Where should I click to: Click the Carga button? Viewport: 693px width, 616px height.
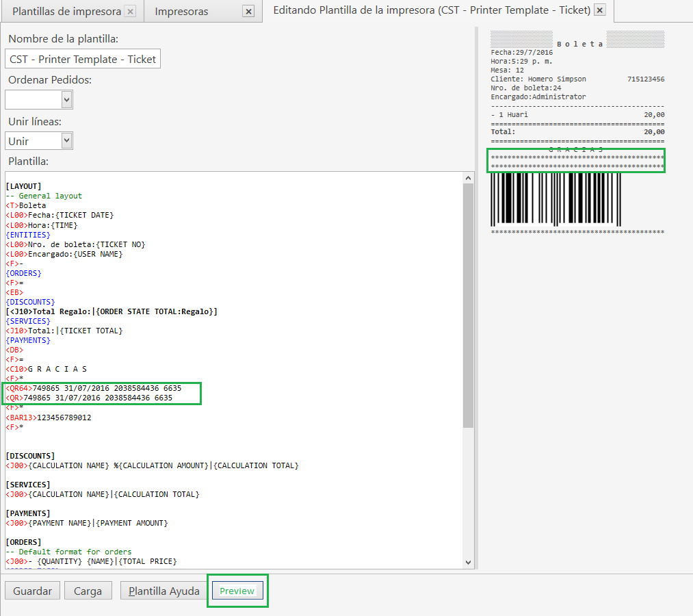(x=88, y=591)
